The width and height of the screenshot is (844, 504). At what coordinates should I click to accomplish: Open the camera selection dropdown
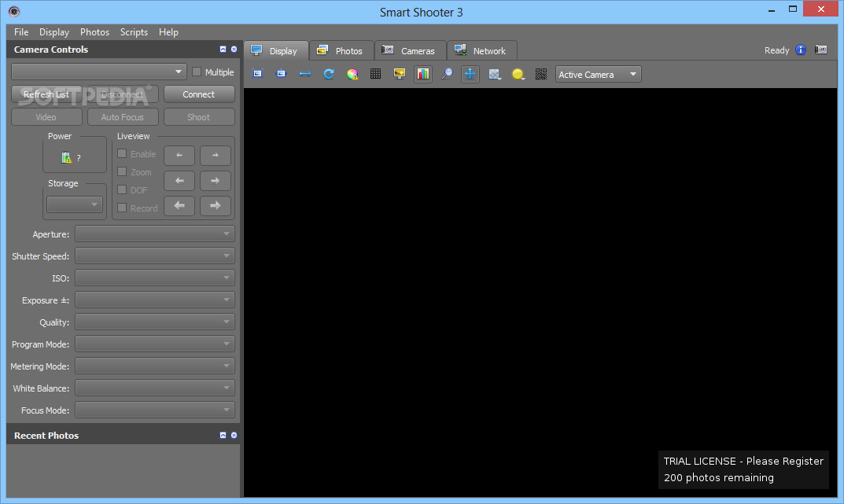click(x=99, y=72)
